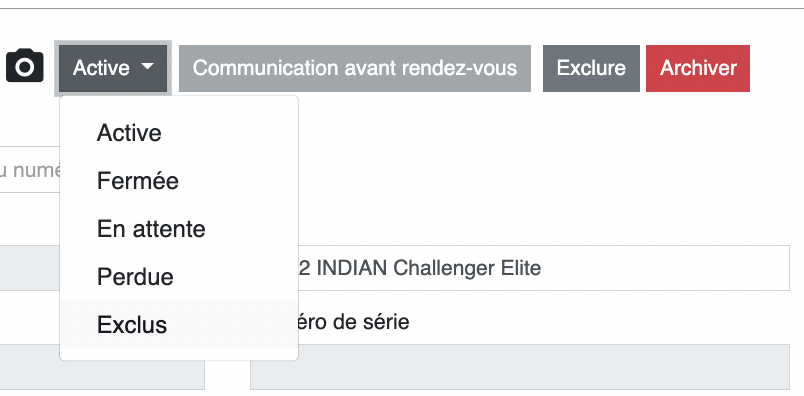Click the INDIAN Challenger Elite model field

point(544,268)
